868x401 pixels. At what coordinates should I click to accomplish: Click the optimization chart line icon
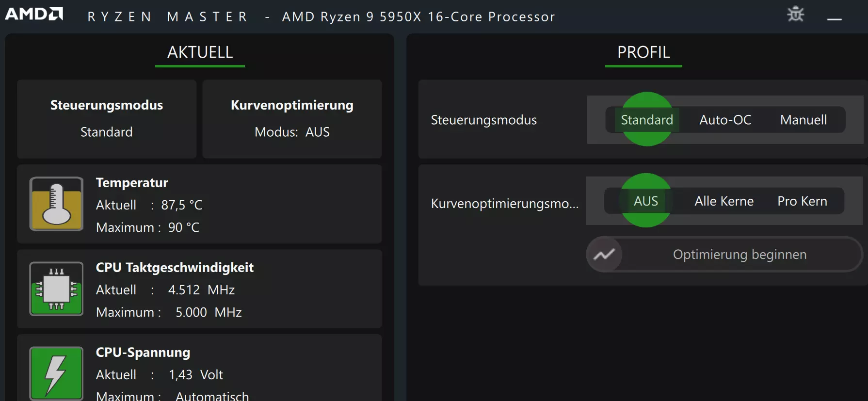point(604,255)
